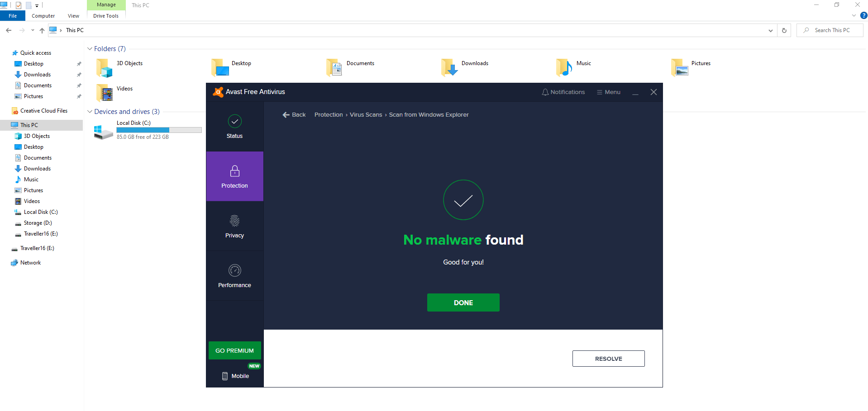Open the Downloads folder in Folders group
The height and width of the screenshot is (411, 868).
(x=465, y=67)
